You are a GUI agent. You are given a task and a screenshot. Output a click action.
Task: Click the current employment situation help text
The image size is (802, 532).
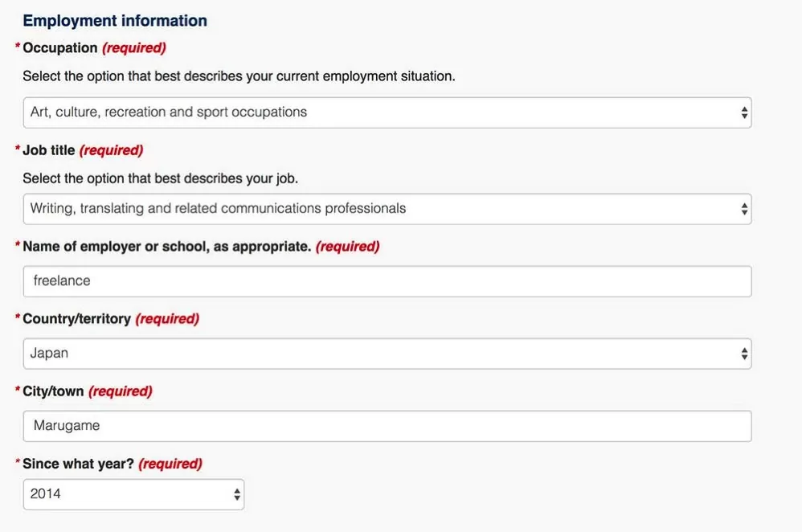(x=239, y=76)
